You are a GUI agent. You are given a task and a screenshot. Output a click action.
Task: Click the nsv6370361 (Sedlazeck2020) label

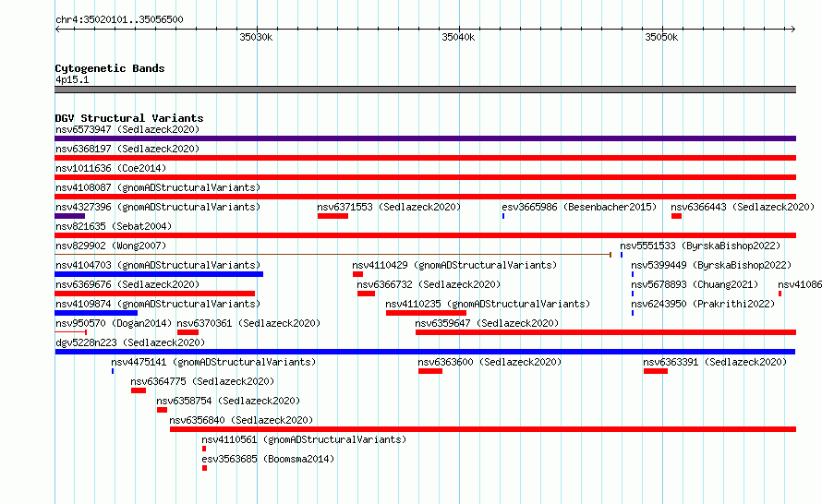tap(248, 323)
